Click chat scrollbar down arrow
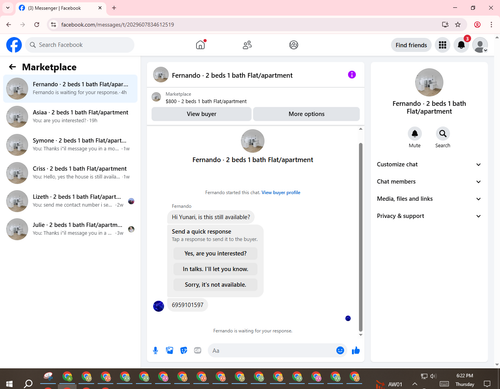The width and height of the screenshot is (500, 389). (360, 335)
